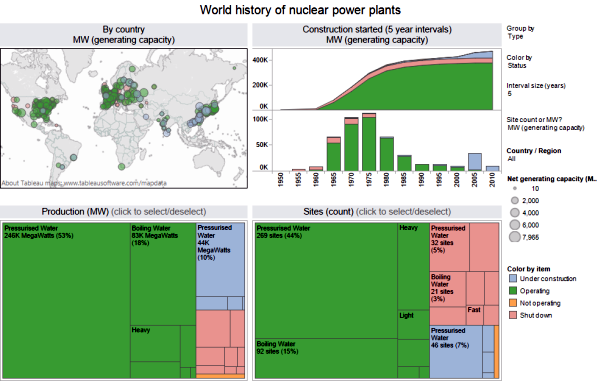Click the 4,000 size legend circle

[x=515, y=212]
